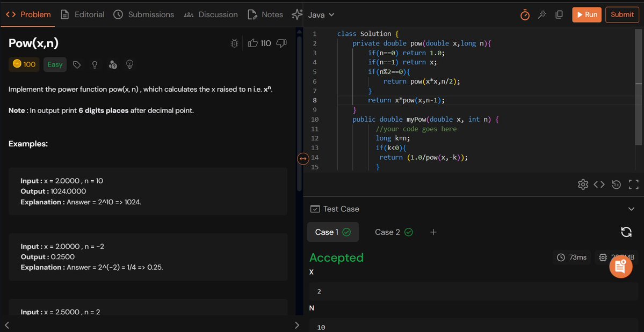Toggle fullscreen editor mode
This screenshot has height=332, width=644.
tap(634, 185)
